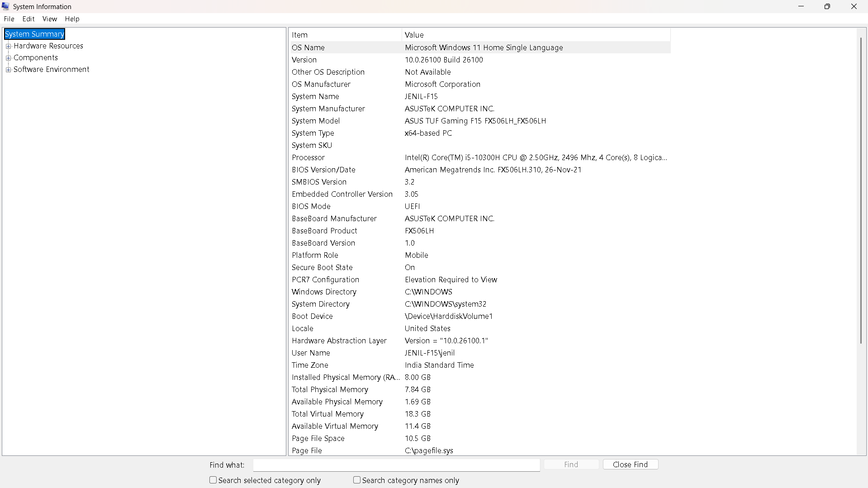Viewport: 868px width, 488px height.
Task: Expand the Software Environment tree node
Action: (x=8, y=69)
